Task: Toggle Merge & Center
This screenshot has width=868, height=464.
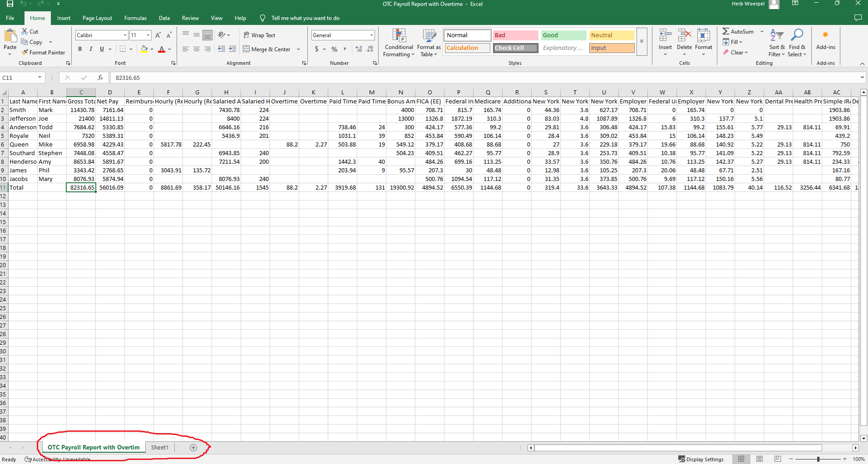Action: tap(267, 49)
